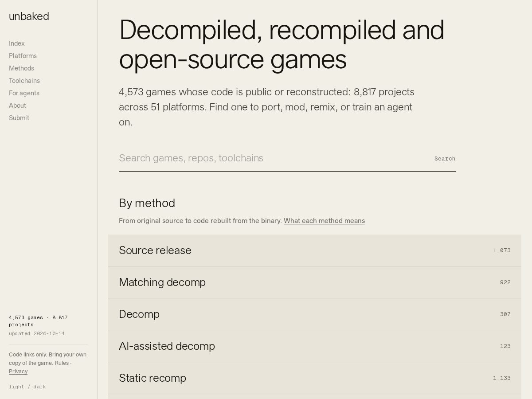
Task: Open 'What each method means' link
Action: click(x=324, y=221)
